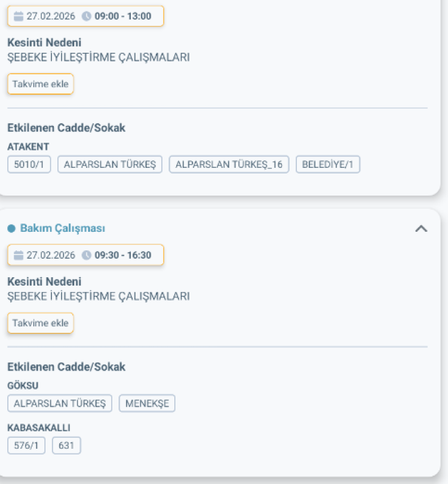Select the 576/1 chip under KABASAKALLI
Viewport: 448px width, 484px height.
[26, 445]
